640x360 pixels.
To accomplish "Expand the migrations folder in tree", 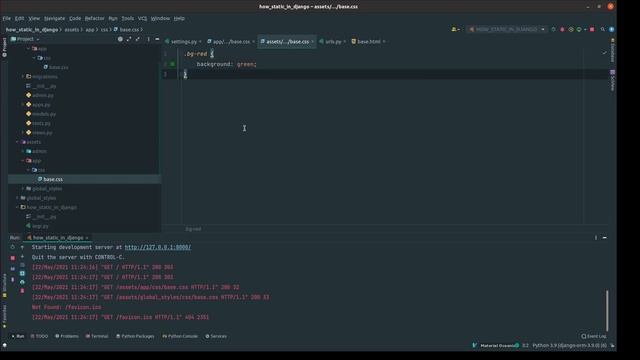I will [23, 77].
